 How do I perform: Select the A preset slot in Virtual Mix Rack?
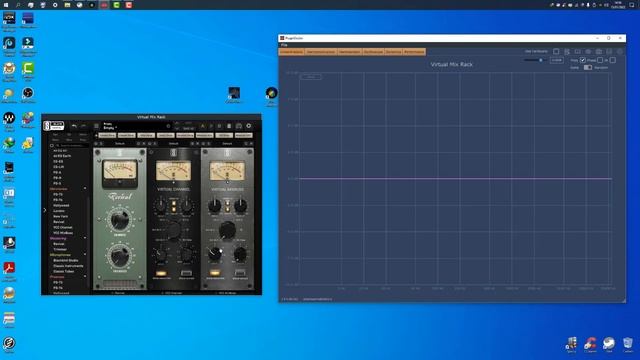pyautogui.click(x=202, y=126)
